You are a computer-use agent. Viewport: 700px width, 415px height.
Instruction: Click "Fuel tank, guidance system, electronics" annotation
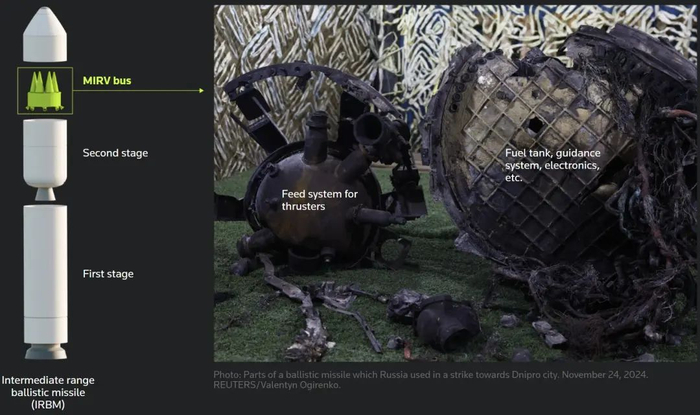(x=553, y=165)
